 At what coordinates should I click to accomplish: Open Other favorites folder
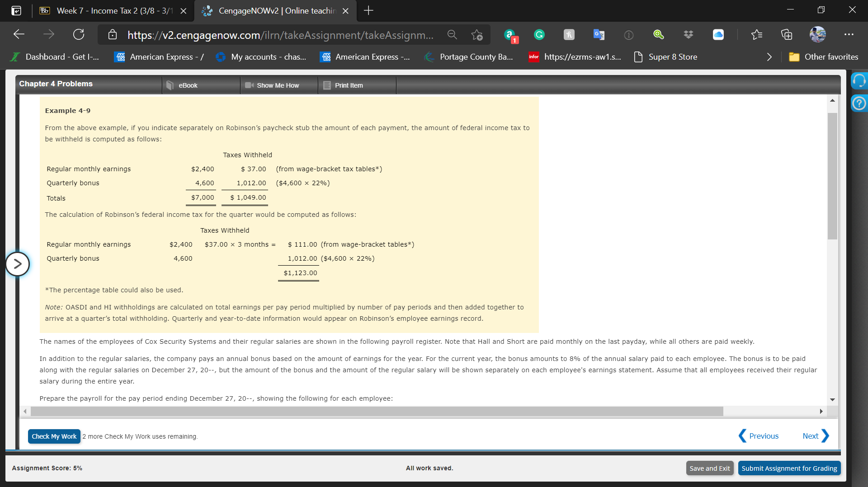click(823, 57)
